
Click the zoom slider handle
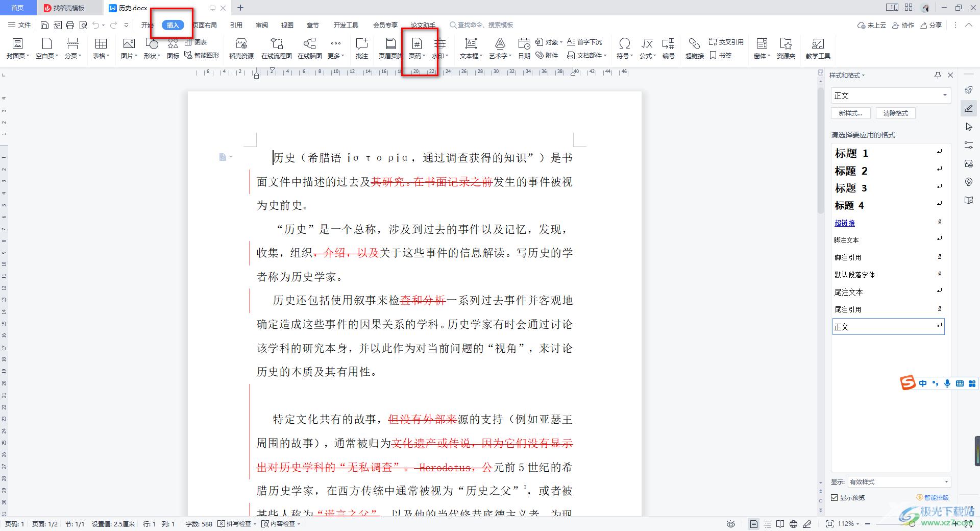(912, 524)
